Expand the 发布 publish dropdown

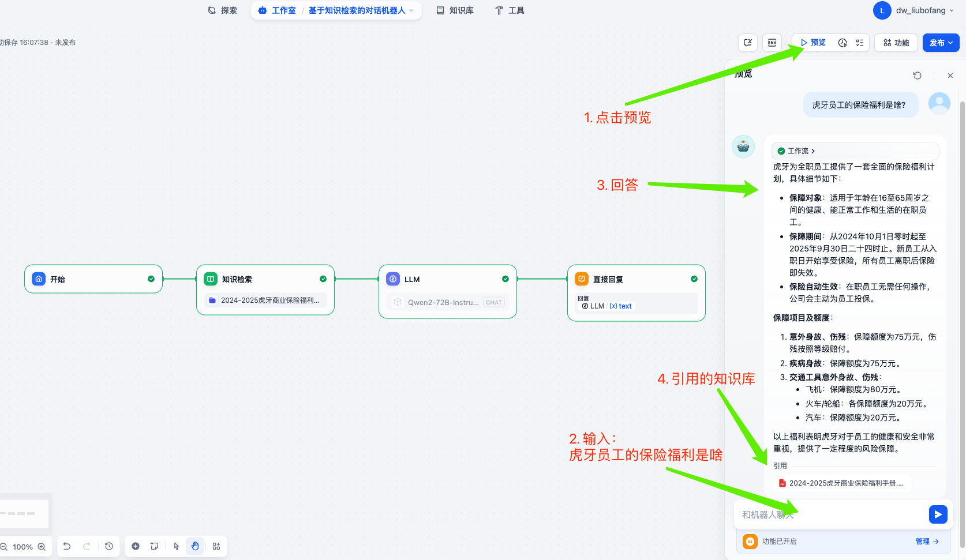point(941,43)
